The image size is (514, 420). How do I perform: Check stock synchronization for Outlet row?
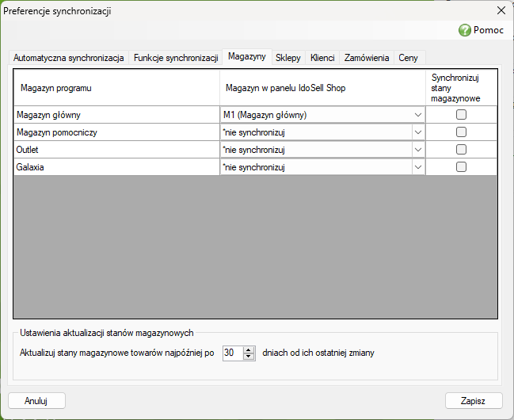[x=461, y=149]
